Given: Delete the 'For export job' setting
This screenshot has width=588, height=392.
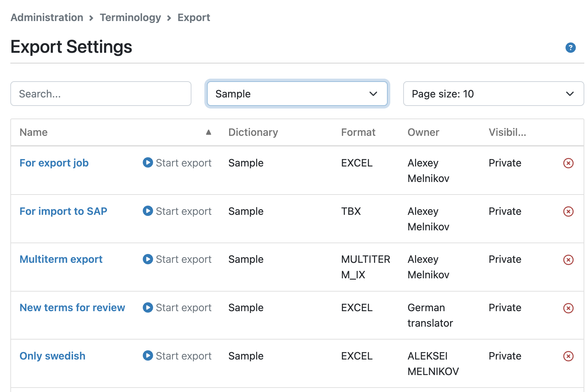Looking at the screenshot, I should (x=568, y=163).
